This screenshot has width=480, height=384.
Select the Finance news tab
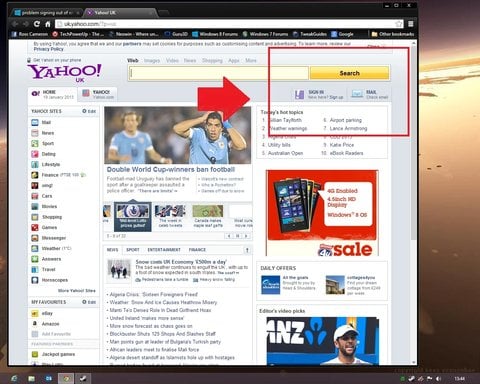click(x=197, y=250)
